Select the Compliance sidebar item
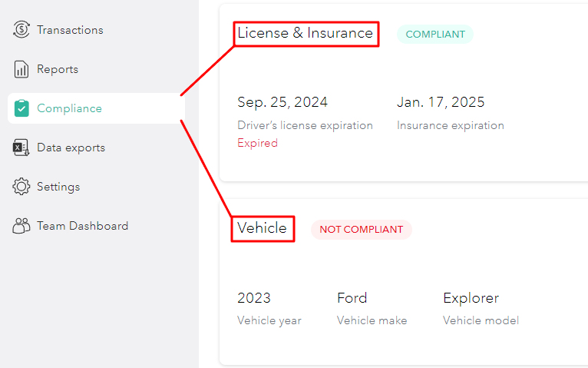588x368 pixels. click(x=69, y=108)
